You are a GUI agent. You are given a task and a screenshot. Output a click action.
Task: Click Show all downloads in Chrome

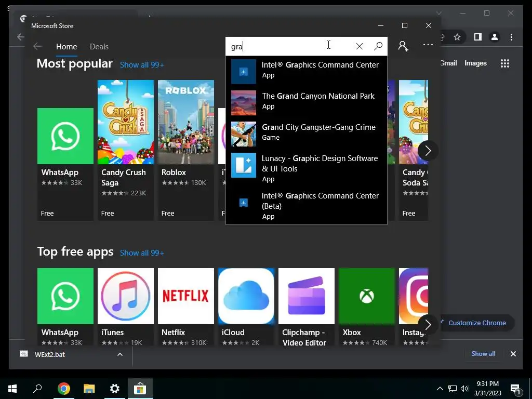point(483,353)
